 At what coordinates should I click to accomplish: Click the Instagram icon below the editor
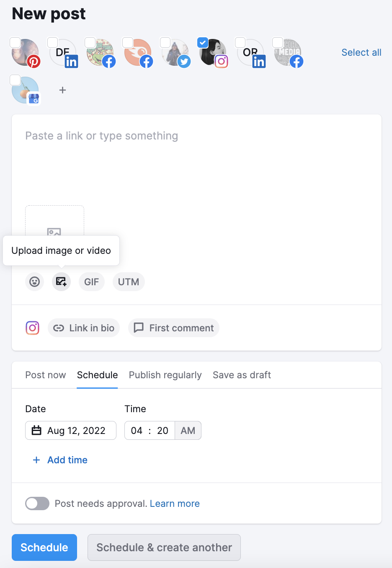tap(33, 328)
